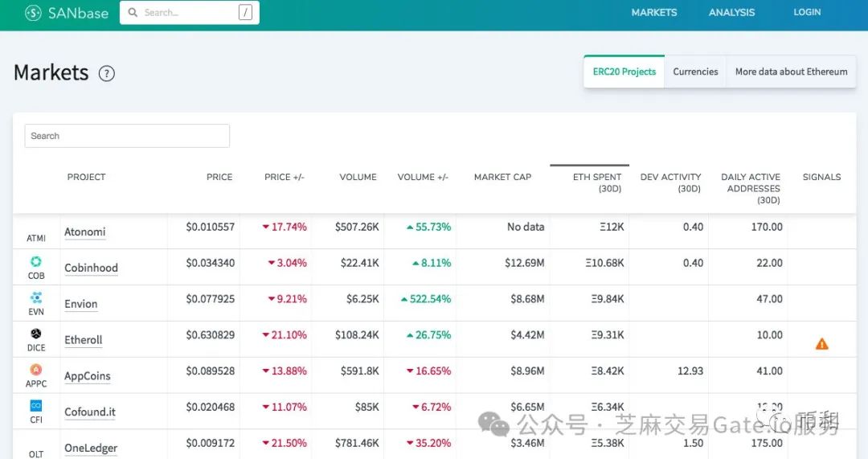Open the Markets help question-mark icon
The image size is (868, 459).
pyautogui.click(x=107, y=74)
